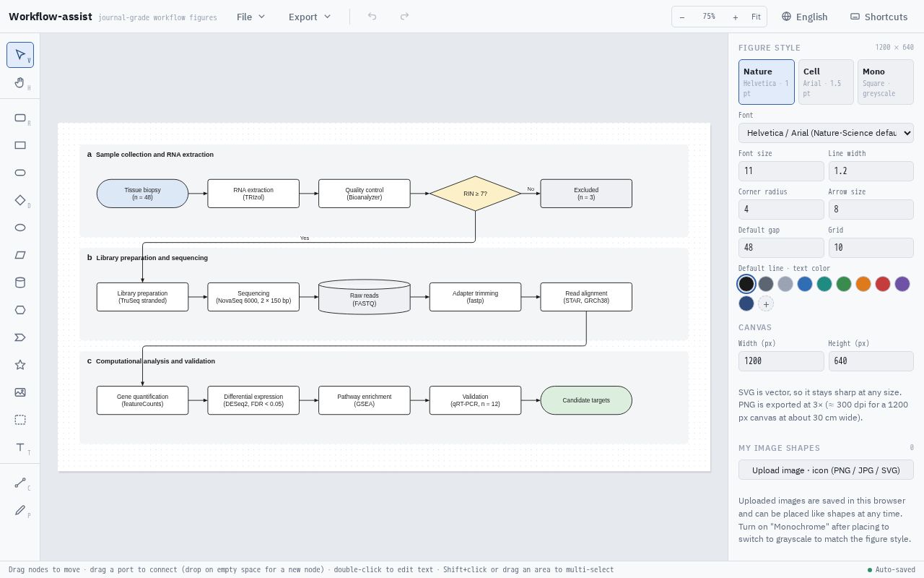Zoom in with the plus button

736,17
